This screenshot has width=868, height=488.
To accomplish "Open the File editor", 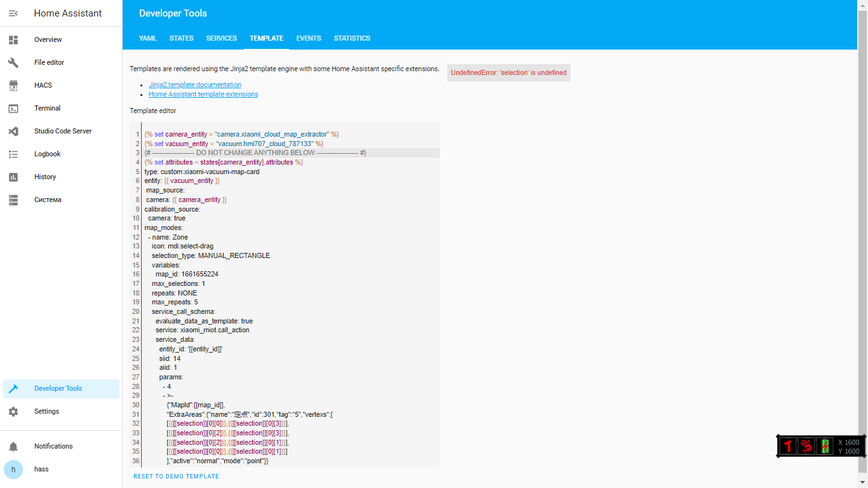I will coord(50,62).
